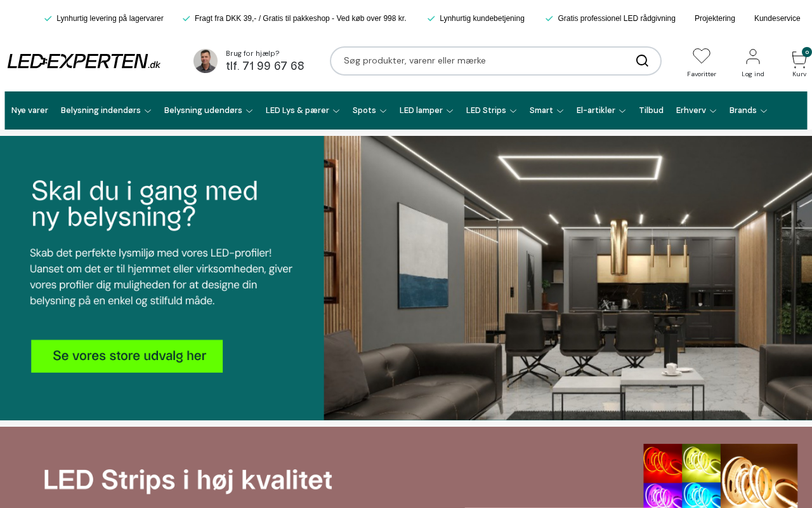Open the Kurv shopping cart icon
The height and width of the screenshot is (508, 812).
pos(799,60)
